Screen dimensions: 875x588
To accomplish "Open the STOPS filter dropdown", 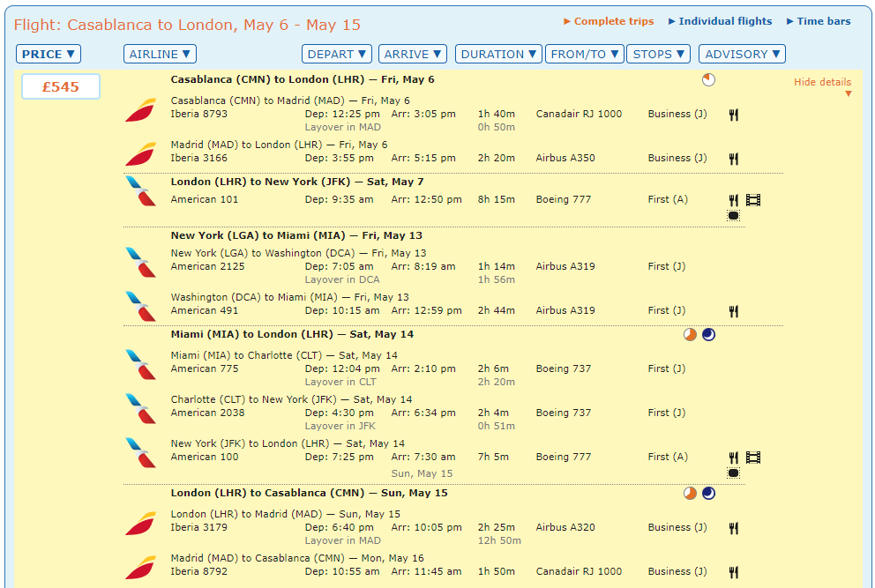I will click(x=659, y=54).
